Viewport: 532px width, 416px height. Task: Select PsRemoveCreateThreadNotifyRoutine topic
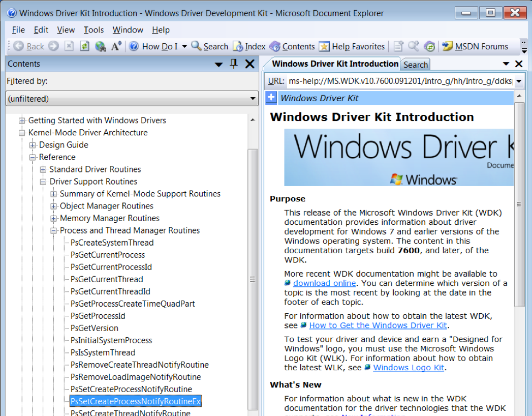click(139, 365)
